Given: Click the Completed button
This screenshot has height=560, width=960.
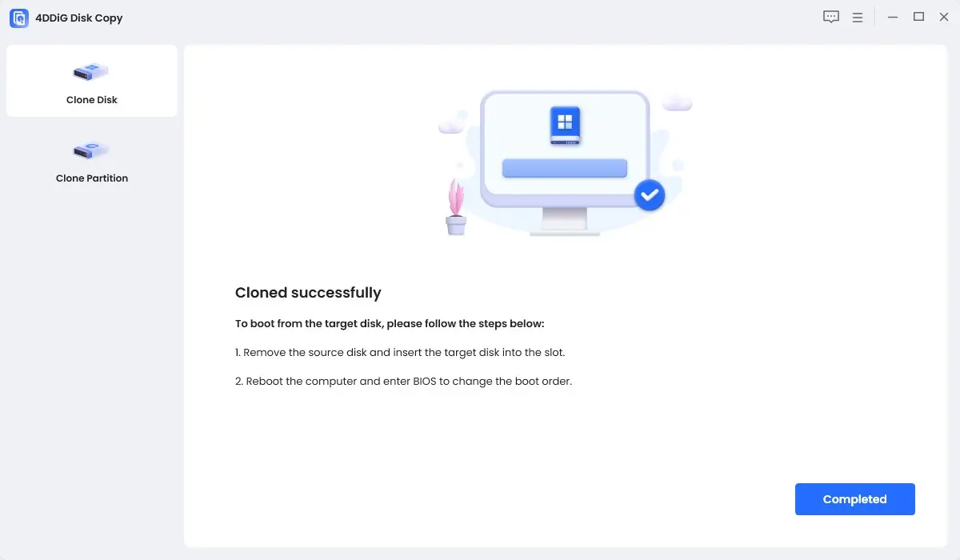Looking at the screenshot, I should (855, 499).
